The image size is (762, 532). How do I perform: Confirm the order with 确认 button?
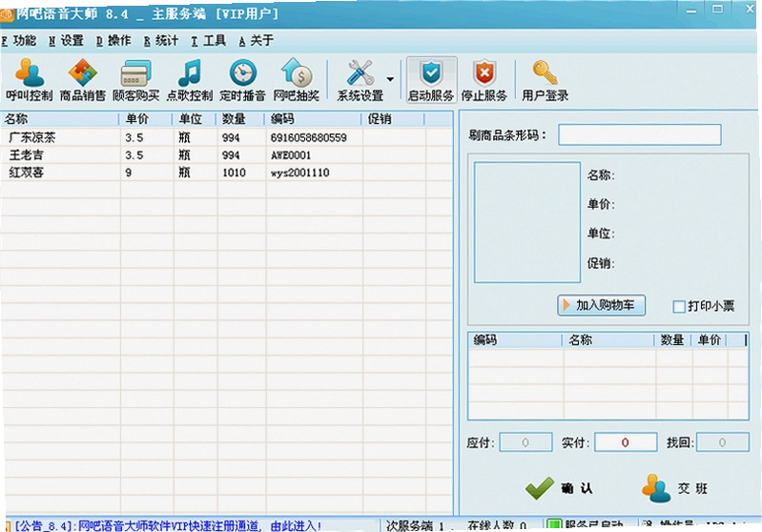tap(559, 488)
